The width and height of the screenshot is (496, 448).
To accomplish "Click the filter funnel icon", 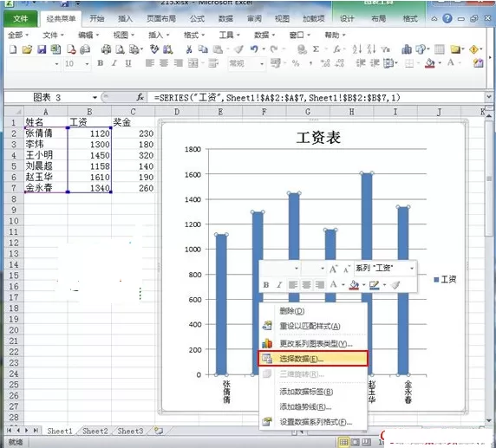I will [x=385, y=49].
